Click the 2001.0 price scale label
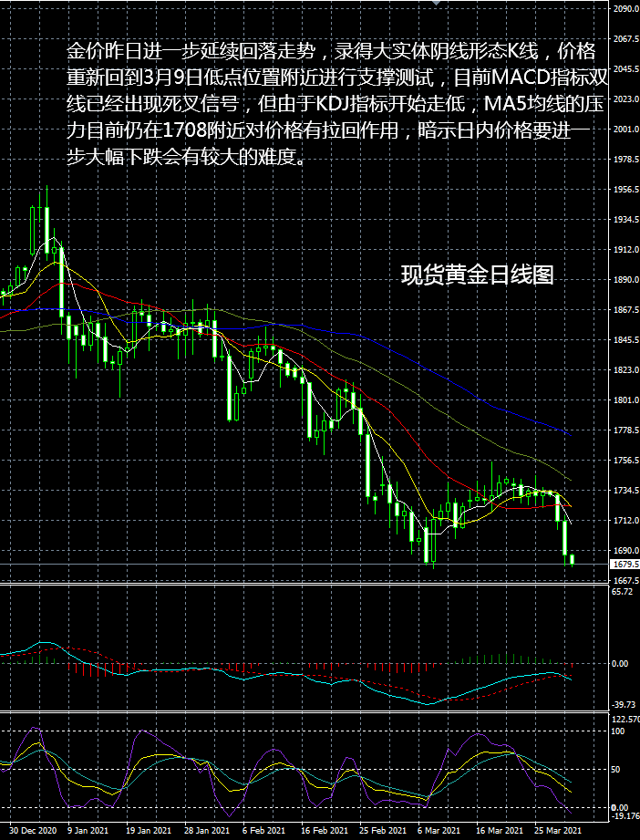Viewport: 640px width, 840px height. 625,130
